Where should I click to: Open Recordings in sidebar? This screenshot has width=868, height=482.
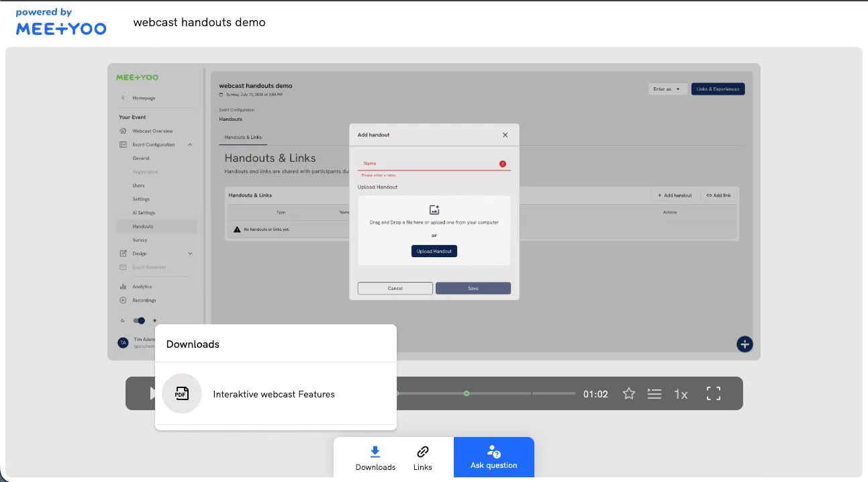[x=144, y=300]
